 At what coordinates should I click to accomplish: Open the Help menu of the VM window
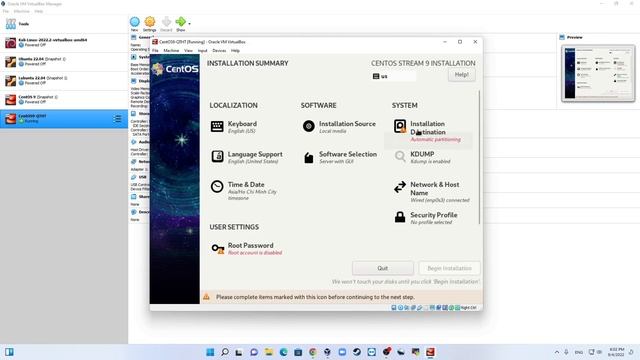click(x=235, y=51)
